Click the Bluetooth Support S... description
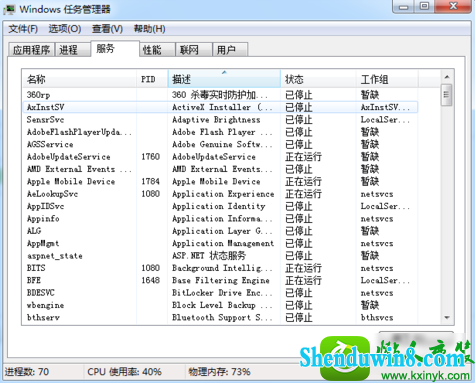This screenshot has width=475, height=383. pos(222,317)
